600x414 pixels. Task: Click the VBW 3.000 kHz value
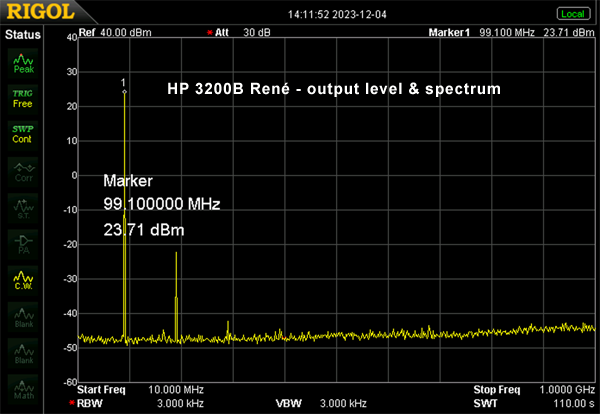343,403
